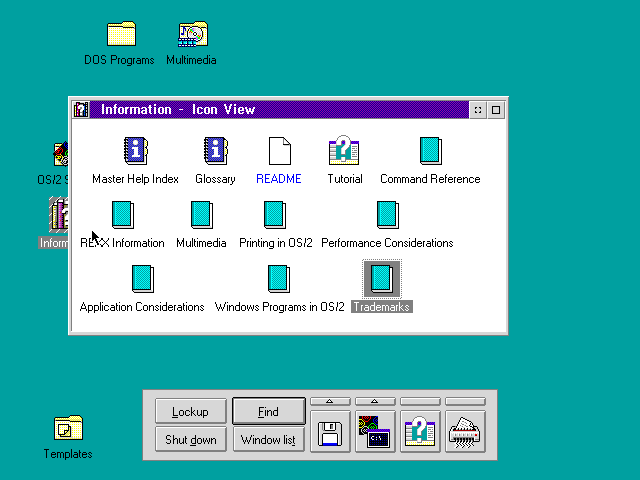Select the Multimedia book icon in Information window
The height and width of the screenshot is (480, 640).
click(202, 215)
